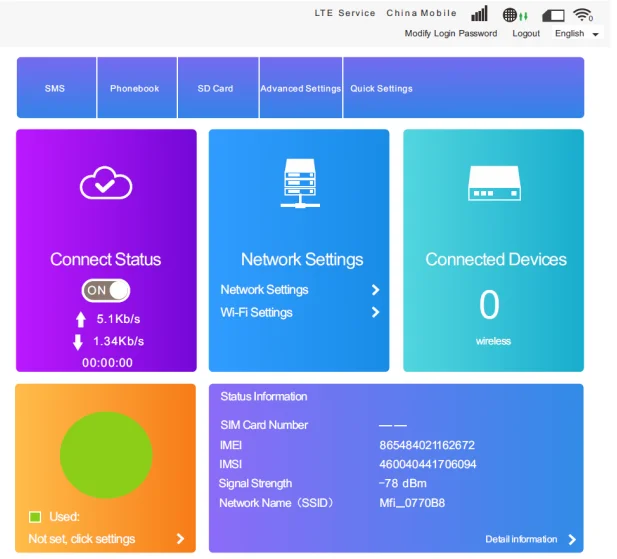Click the router connected devices icon
The width and height of the screenshot is (617, 559).
[x=495, y=183]
